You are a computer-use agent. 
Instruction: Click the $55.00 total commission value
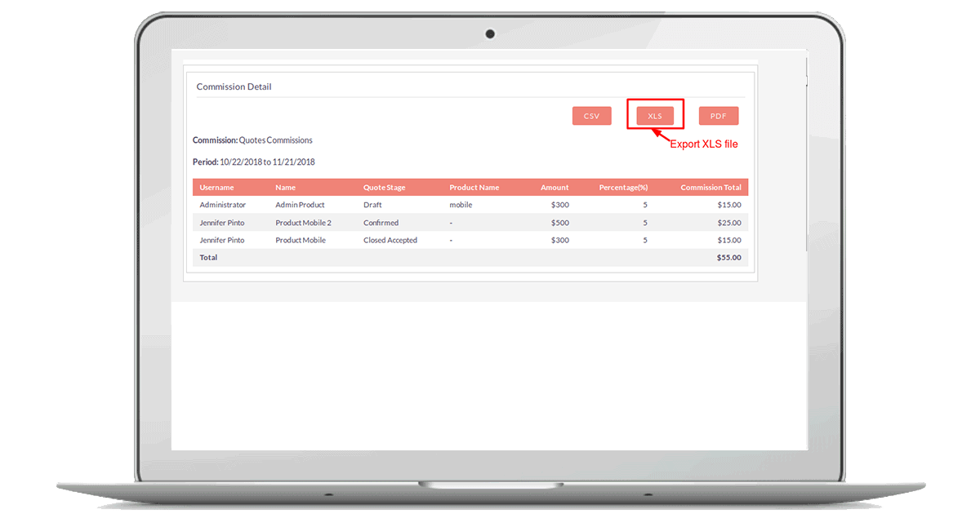[x=728, y=258]
